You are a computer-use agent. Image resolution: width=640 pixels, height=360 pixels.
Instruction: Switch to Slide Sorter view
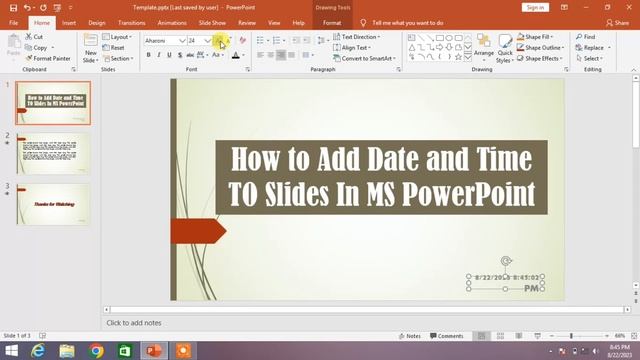tap(500, 336)
